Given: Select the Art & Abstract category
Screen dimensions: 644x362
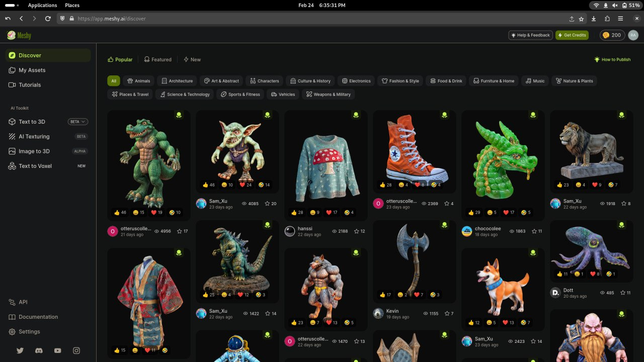Looking at the screenshot, I should [221, 81].
